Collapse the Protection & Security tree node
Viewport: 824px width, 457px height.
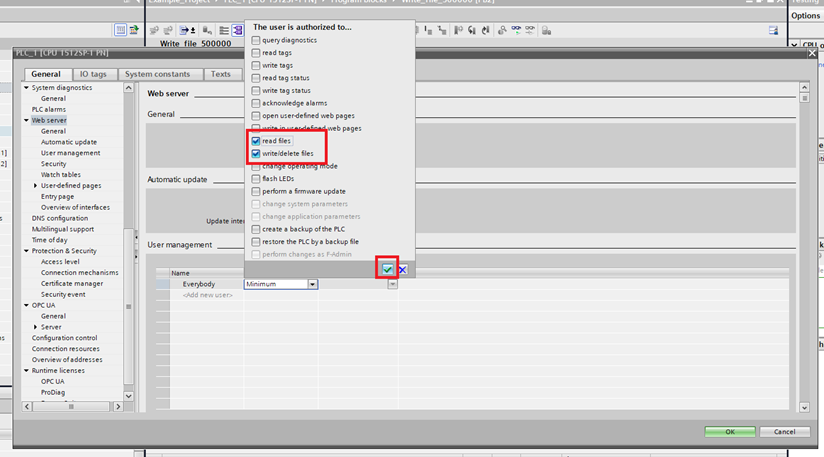point(26,251)
